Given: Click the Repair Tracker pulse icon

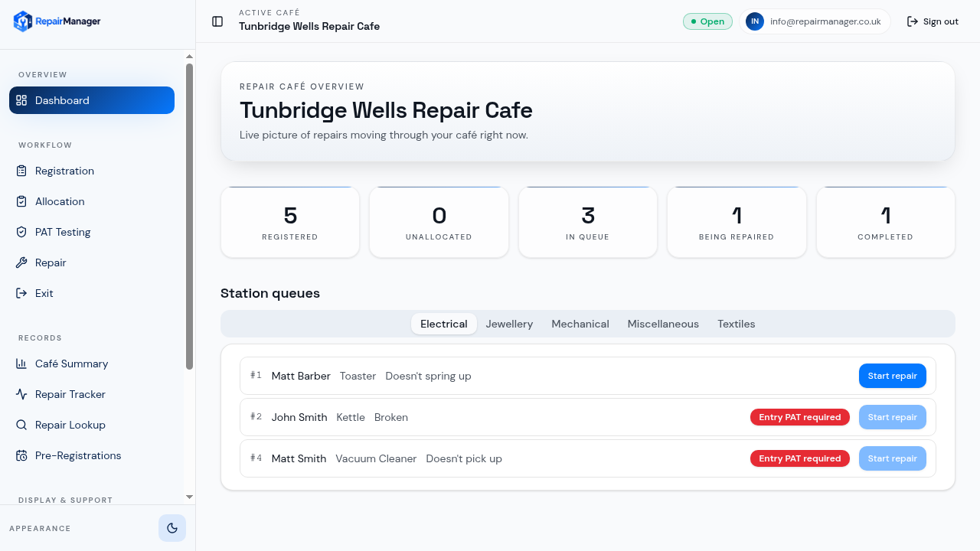Looking at the screenshot, I should [x=21, y=394].
